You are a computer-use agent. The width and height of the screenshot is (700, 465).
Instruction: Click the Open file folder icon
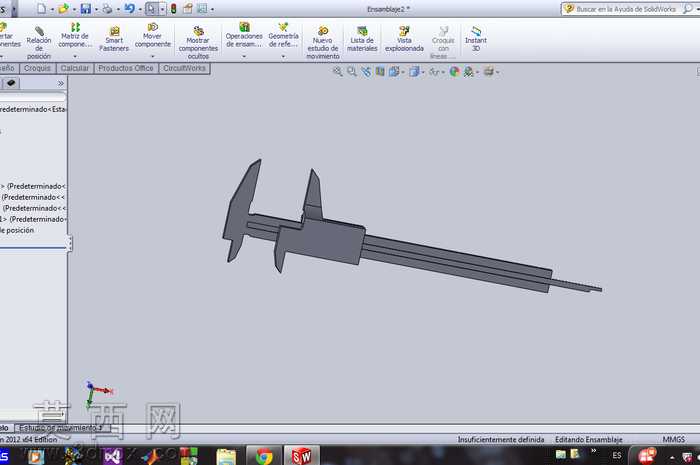click(63, 8)
